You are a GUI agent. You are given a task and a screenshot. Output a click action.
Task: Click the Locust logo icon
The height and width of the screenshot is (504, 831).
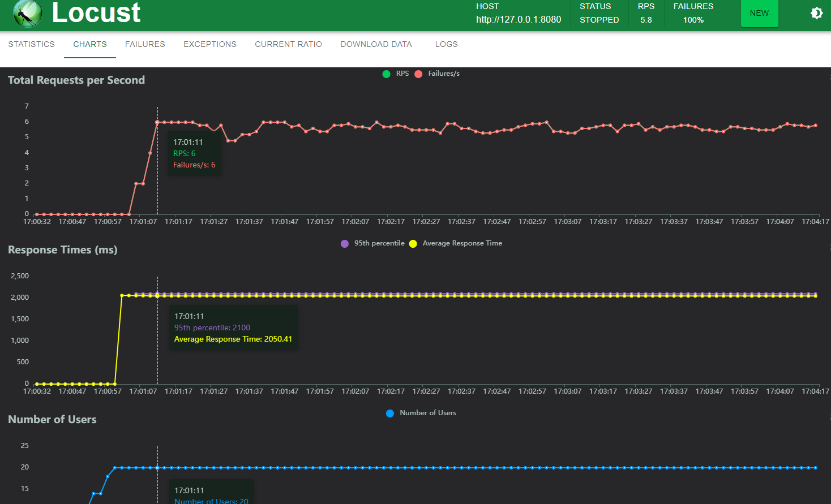[x=27, y=13]
